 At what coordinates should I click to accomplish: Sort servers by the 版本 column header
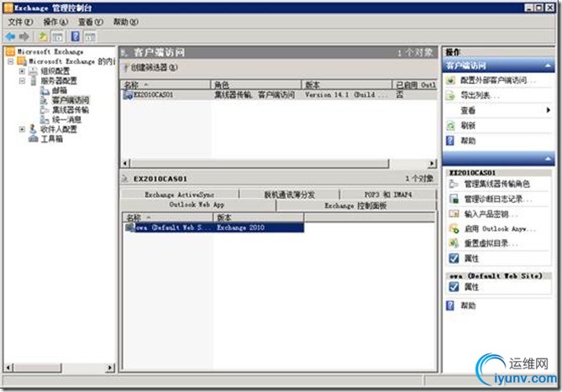[347, 85]
